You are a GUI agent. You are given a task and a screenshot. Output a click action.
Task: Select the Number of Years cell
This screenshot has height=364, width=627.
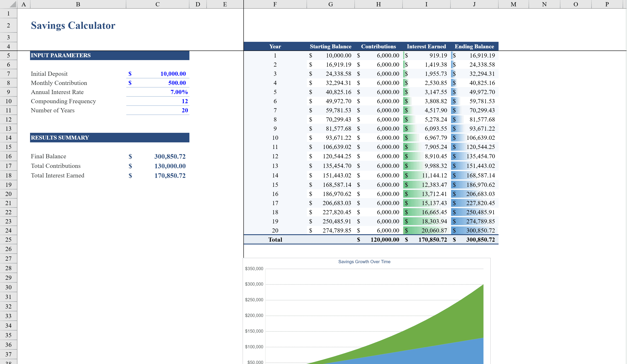click(x=164, y=110)
